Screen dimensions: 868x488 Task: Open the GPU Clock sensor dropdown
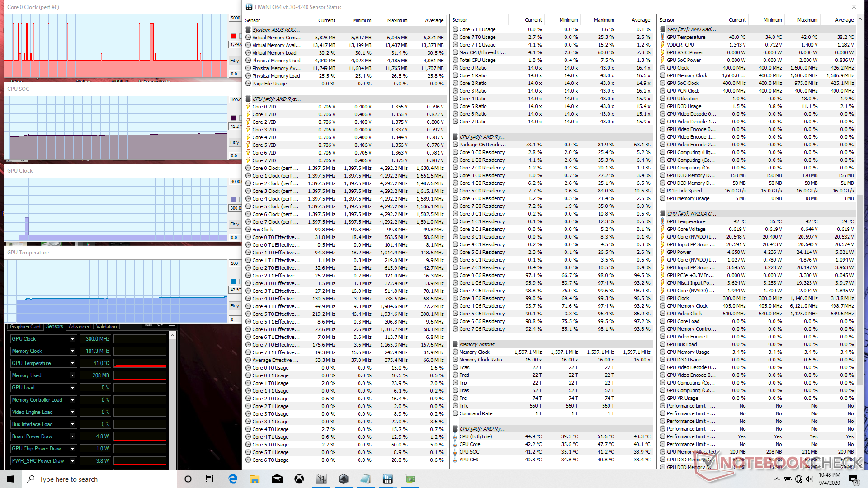72,339
